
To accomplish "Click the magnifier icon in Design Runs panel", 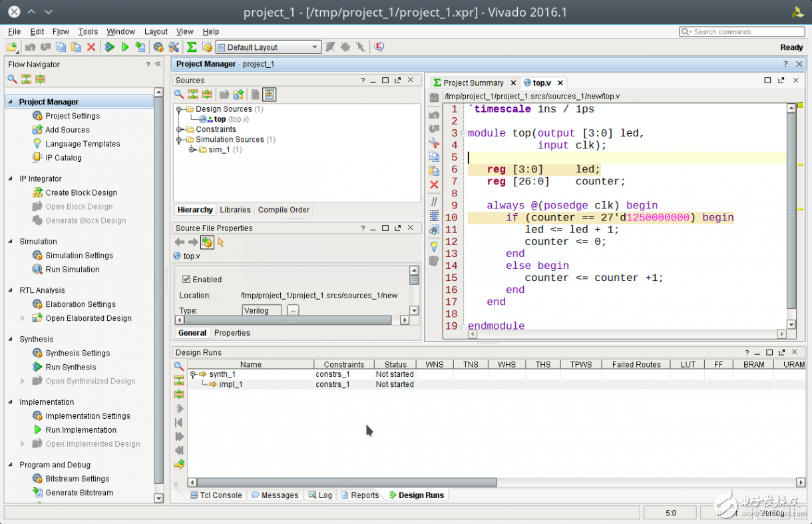I will click(178, 366).
